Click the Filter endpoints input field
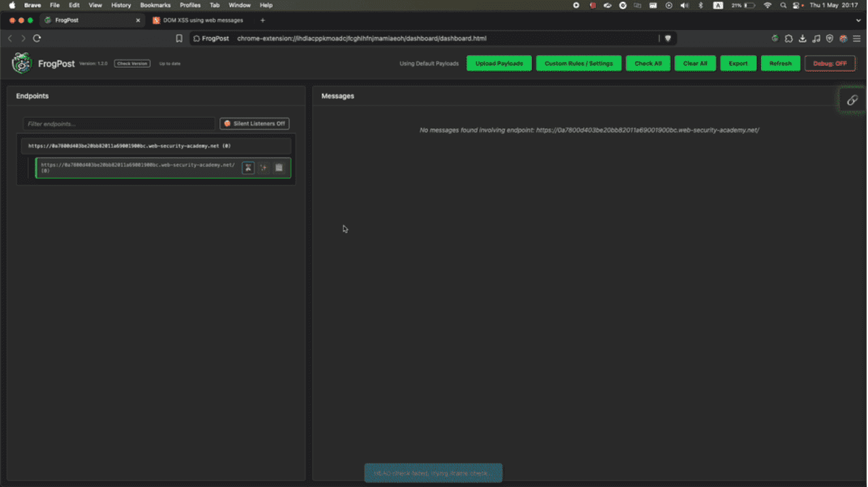 [119, 123]
